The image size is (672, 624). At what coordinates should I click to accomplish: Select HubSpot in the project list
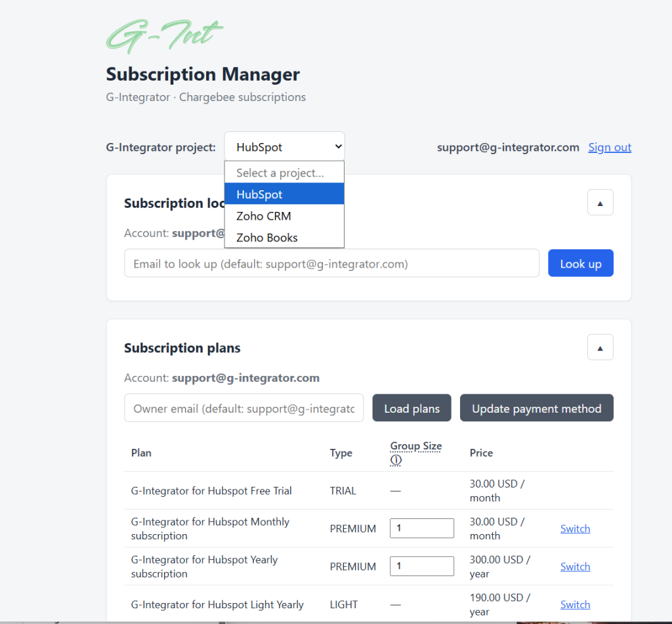(x=284, y=194)
